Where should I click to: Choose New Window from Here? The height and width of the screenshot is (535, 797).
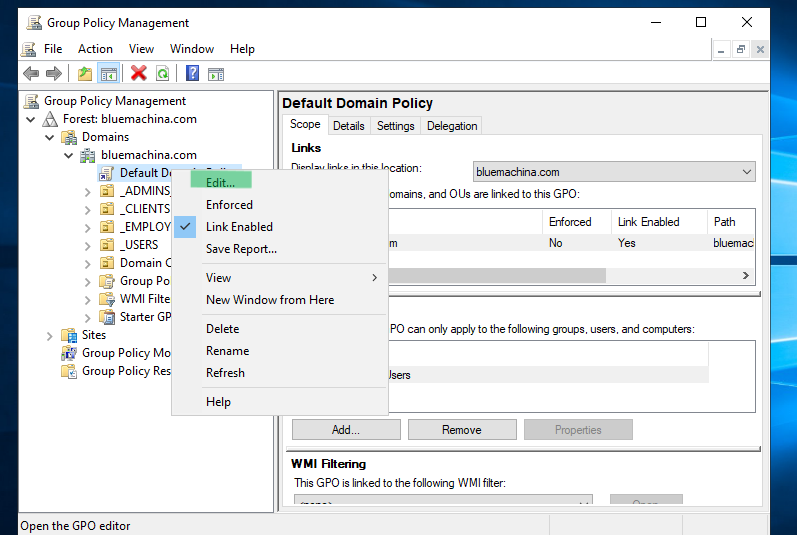270,300
